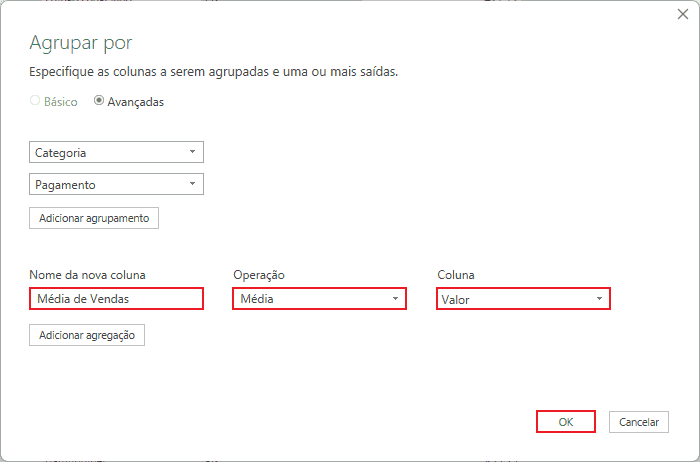Image resolution: width=700 pixels, height=462 pixels.
Task: Click Adicionar agregação button
Action: click(x=87, y=335)
